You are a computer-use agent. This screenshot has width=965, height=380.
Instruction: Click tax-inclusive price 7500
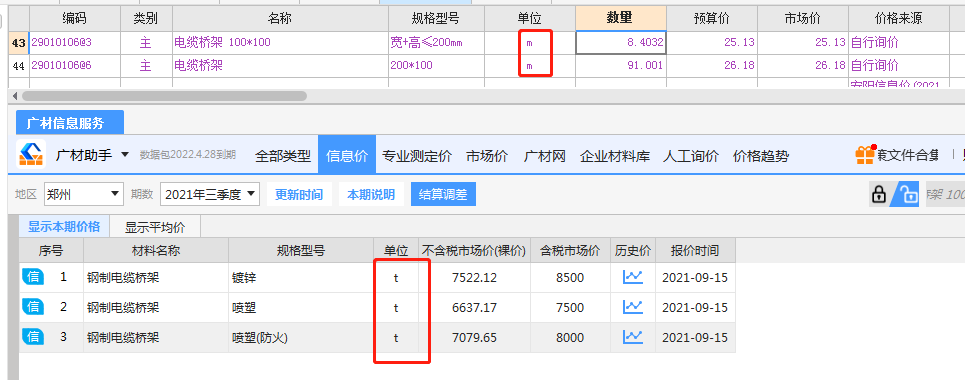(x=570, y=307)
